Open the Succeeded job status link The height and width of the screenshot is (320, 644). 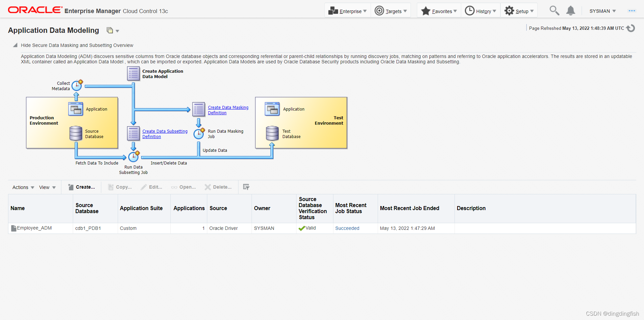click(347, 228)
